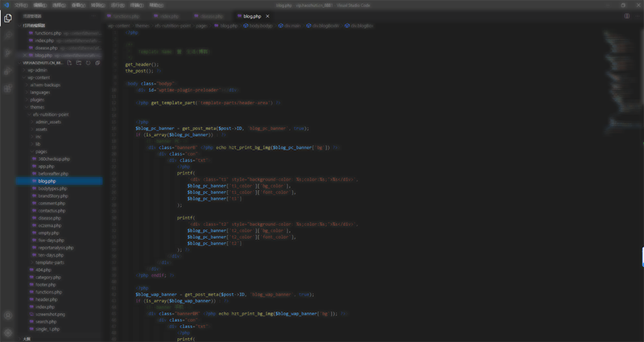644x342 pixels.
Task: Expand the ai1wm-backups folder
Action: [45, 85]
